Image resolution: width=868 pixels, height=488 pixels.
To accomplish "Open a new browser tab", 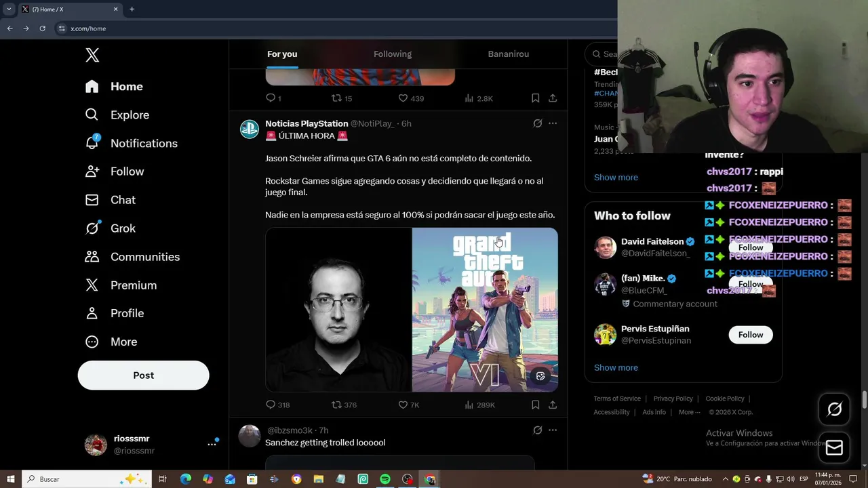I will (x=132, y=9).
